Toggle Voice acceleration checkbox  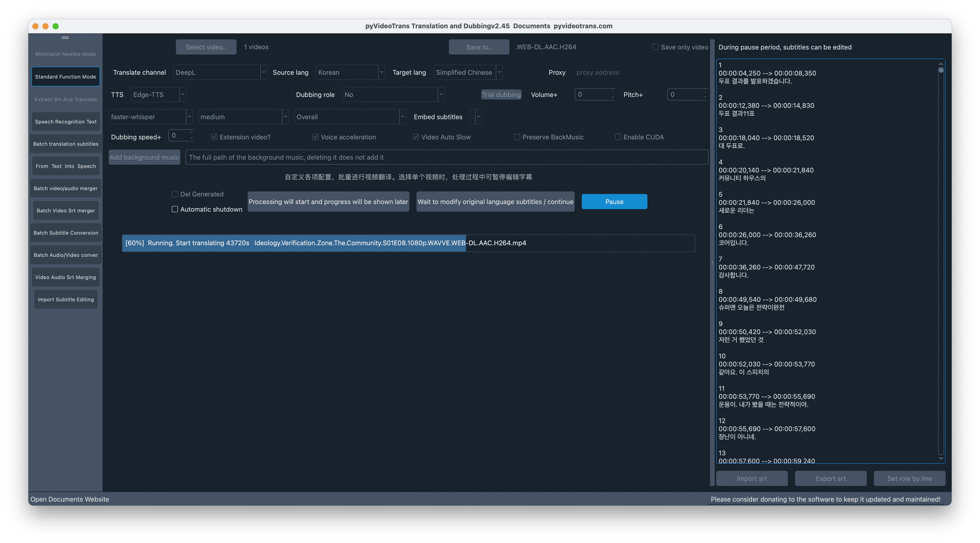[x=315, y=137]
